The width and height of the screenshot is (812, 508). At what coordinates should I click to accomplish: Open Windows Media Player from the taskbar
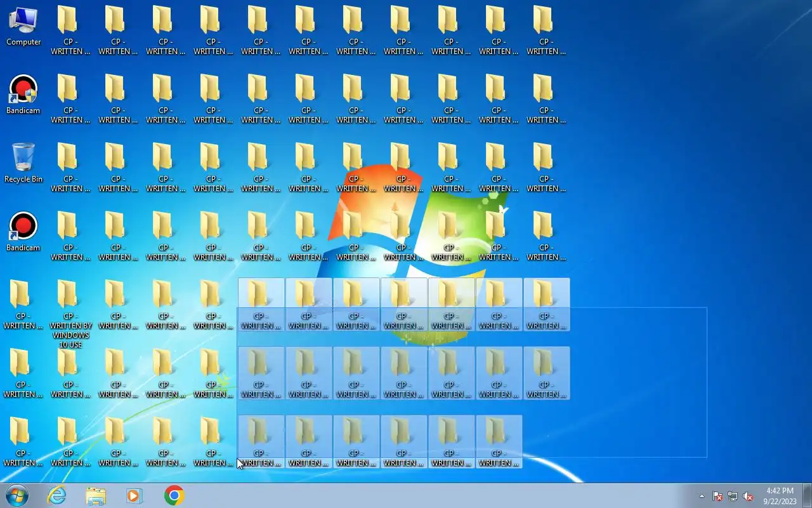[x=134, y=495]
